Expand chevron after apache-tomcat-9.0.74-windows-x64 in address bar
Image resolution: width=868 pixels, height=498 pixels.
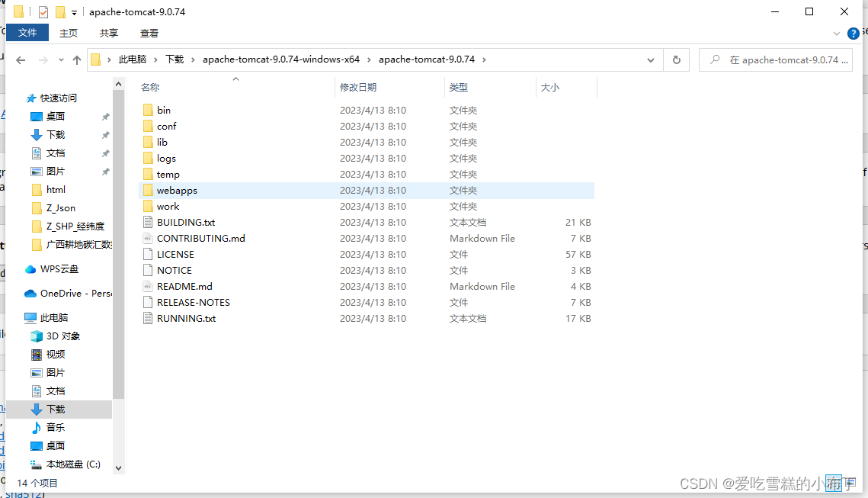pos(369,59)
